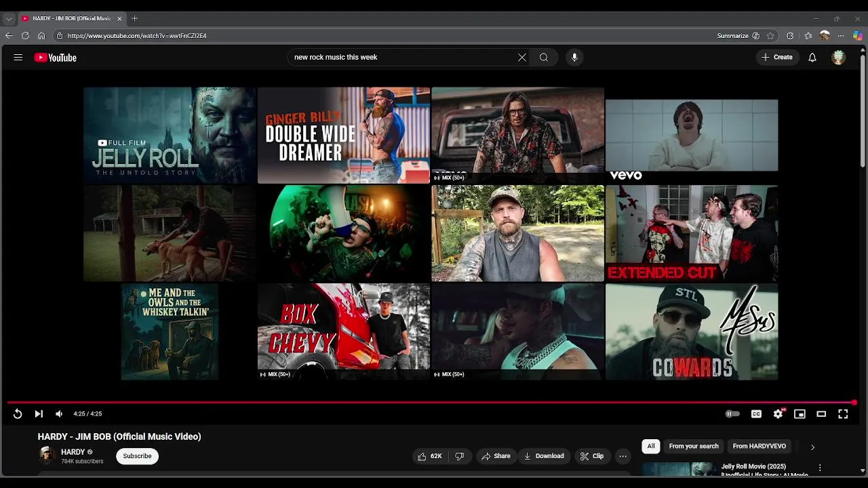Image resolution: width=868 pixels, height=488 pixels.
Task: Open browser extensions icon
Action: (790, 36)
